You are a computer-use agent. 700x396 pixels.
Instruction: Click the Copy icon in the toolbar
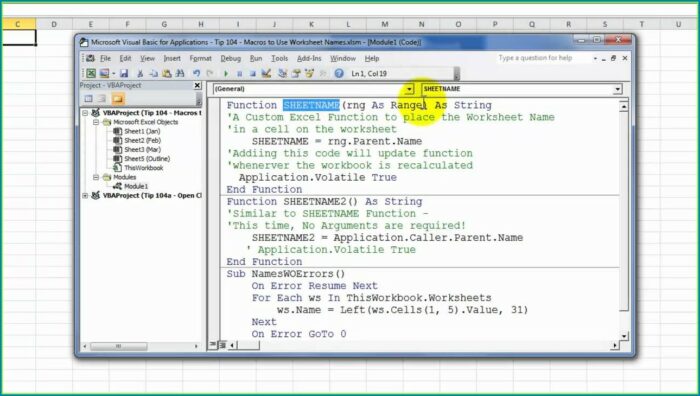tap(153, 73)
